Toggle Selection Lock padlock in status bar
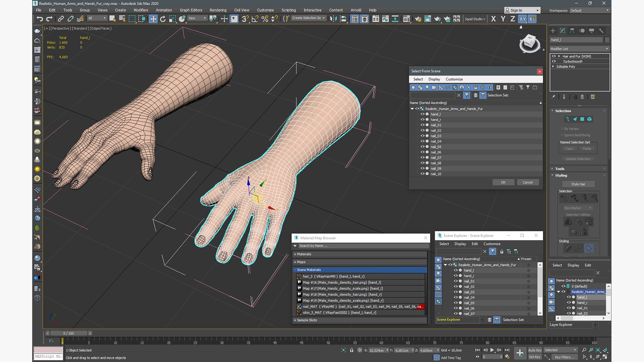644x362 pixels. [x=352, y=350]
